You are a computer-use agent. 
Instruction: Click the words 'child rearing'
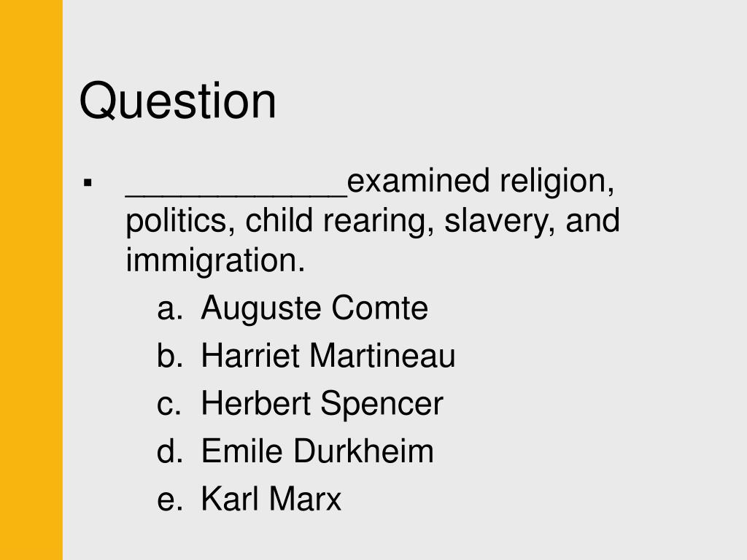tap(340, 222)
